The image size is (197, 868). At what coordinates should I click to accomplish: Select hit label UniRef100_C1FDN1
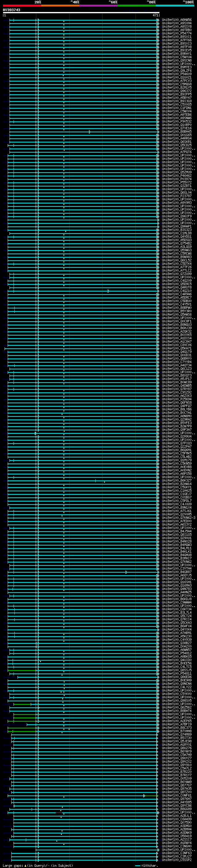[177, 108]
